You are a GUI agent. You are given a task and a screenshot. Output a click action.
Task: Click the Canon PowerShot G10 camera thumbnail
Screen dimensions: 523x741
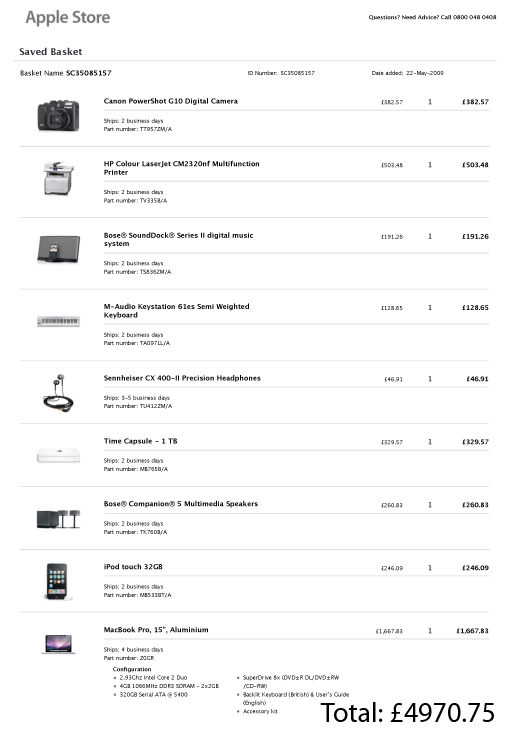(59, 115)
